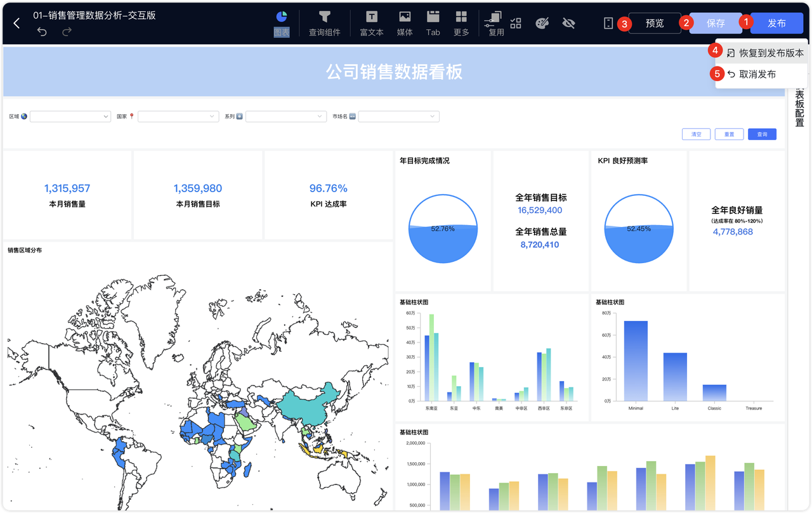Open the 更多 components menu
Screen dimensions: 812x513
pyautogui.click(x=461, y=23)
